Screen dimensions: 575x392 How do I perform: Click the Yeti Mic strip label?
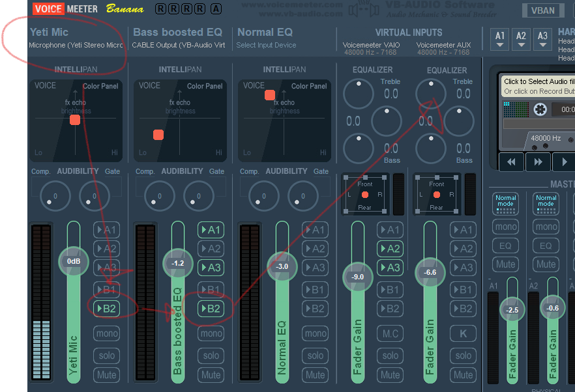pos(49,33)
